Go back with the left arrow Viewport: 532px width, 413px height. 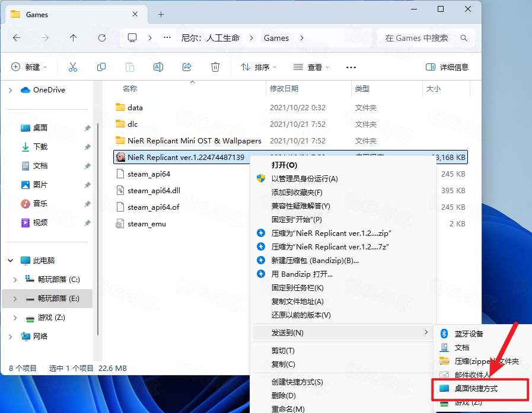16,38
